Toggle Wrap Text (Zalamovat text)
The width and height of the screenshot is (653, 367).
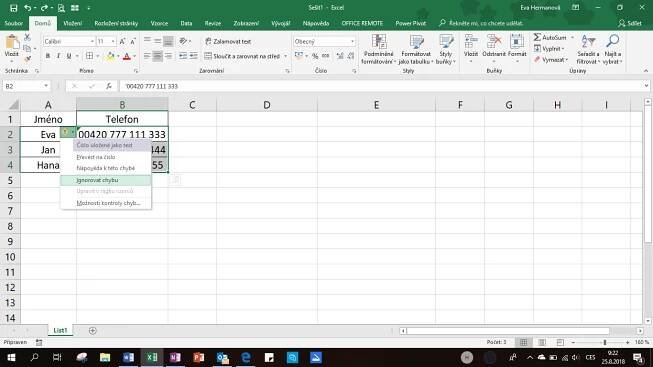click(228, 41)
